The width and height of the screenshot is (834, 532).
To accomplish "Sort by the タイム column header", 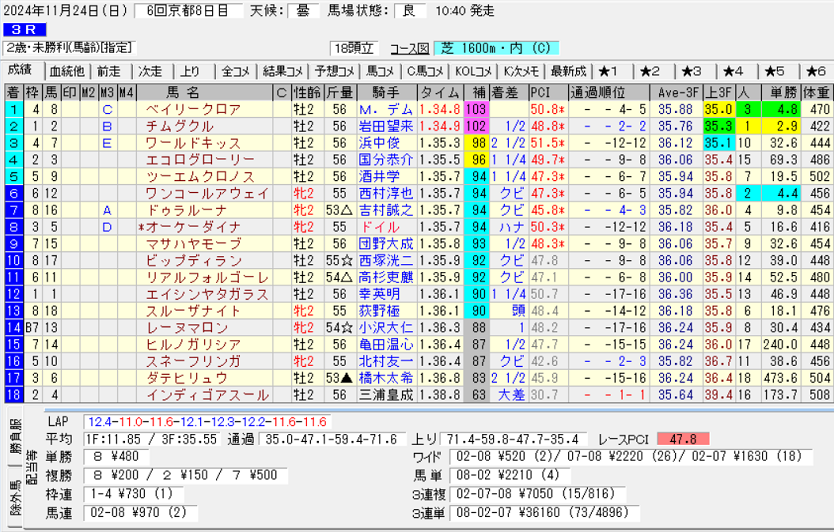I will coord(440,93).
